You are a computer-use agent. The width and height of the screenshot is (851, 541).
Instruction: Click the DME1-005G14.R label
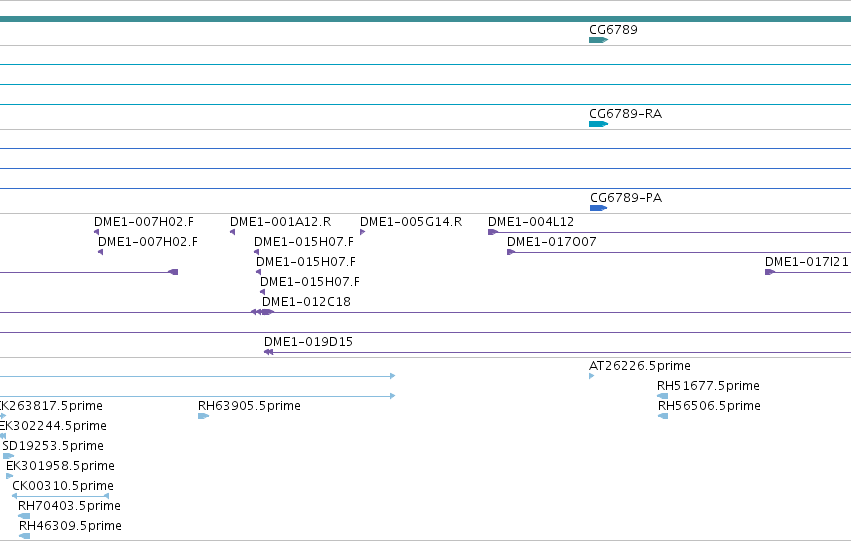411,221
